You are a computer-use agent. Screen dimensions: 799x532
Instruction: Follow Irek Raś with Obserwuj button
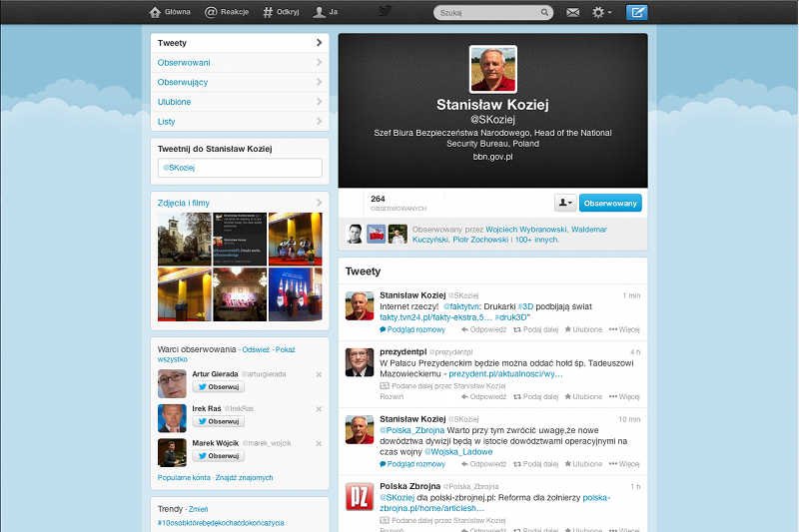(x=218, y=421)
